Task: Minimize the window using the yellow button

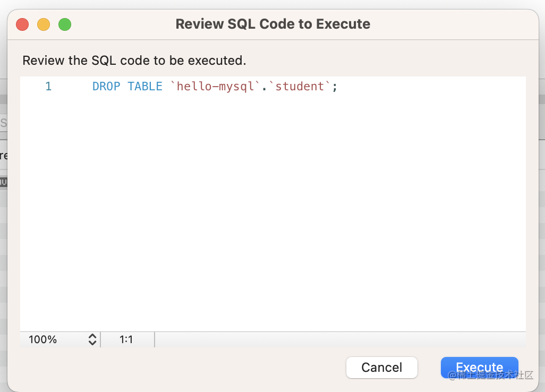Action: point(44,24)
